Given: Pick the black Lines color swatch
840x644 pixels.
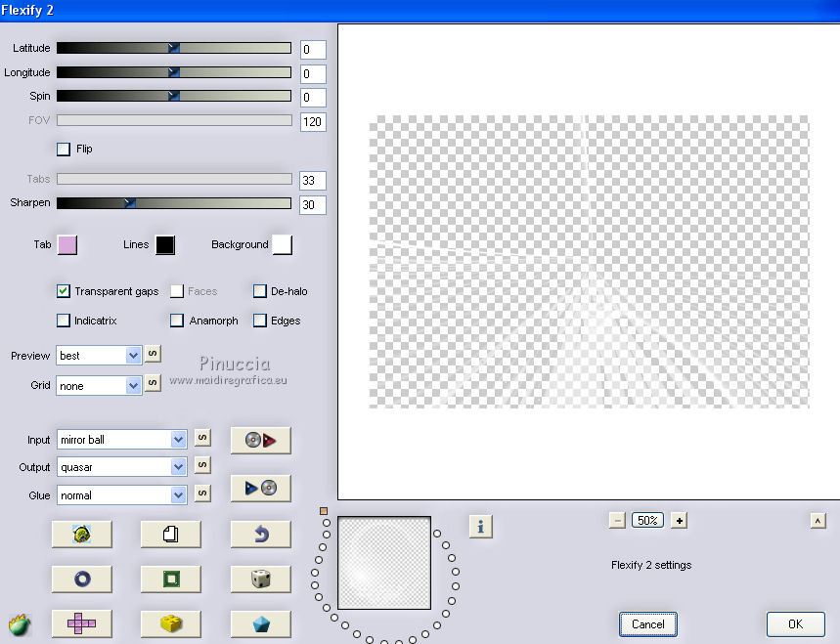Looking at the screenshot, I should [x=165, y=244].
